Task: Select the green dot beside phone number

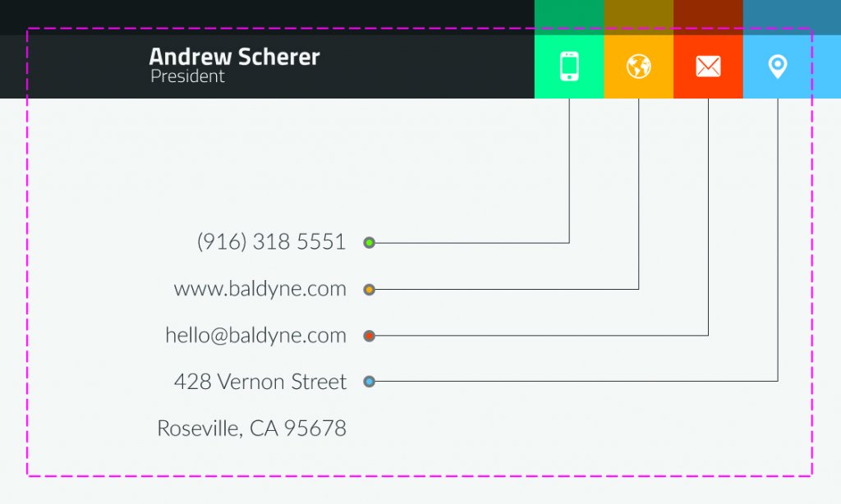Action: tap(369, 243)
